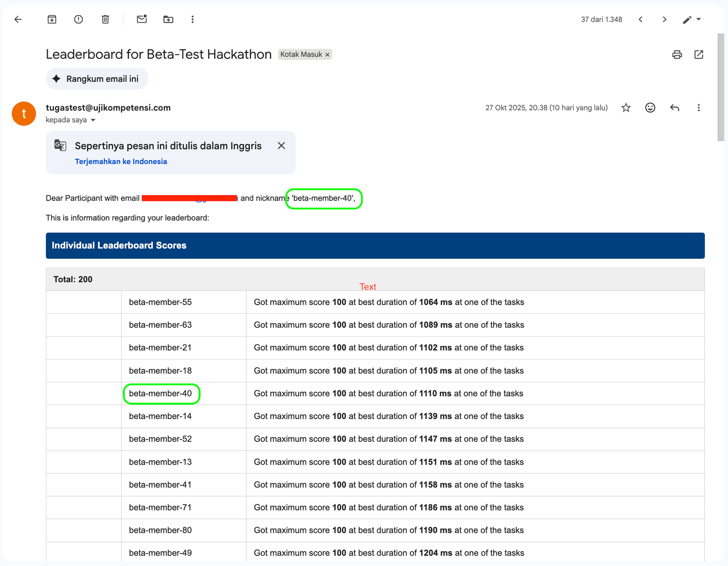Open toolbar's three-dot more menu

click(192, 19)
